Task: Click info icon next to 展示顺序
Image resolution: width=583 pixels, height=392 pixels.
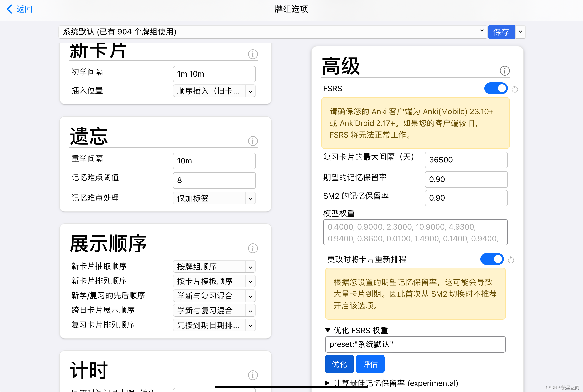Action: pos(253,248)
